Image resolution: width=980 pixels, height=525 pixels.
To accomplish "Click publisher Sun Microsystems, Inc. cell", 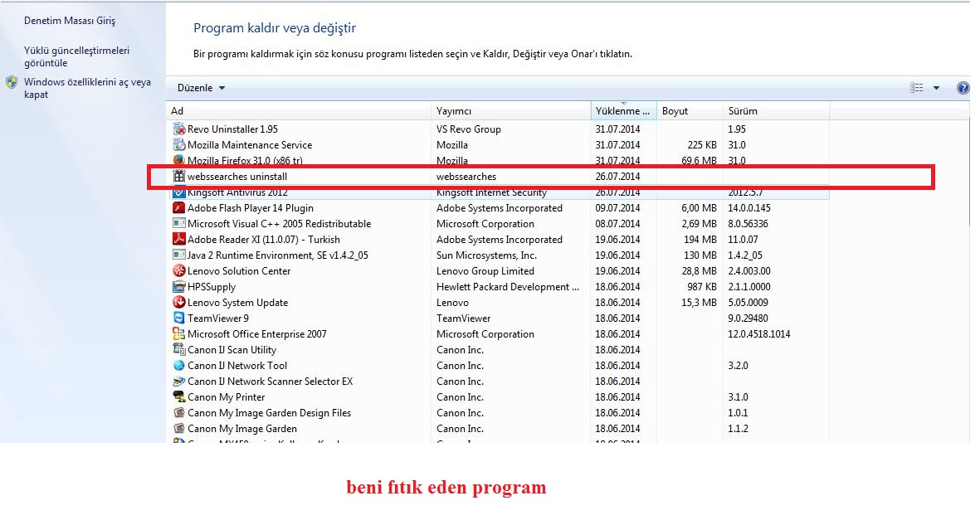I will (486, 255).
